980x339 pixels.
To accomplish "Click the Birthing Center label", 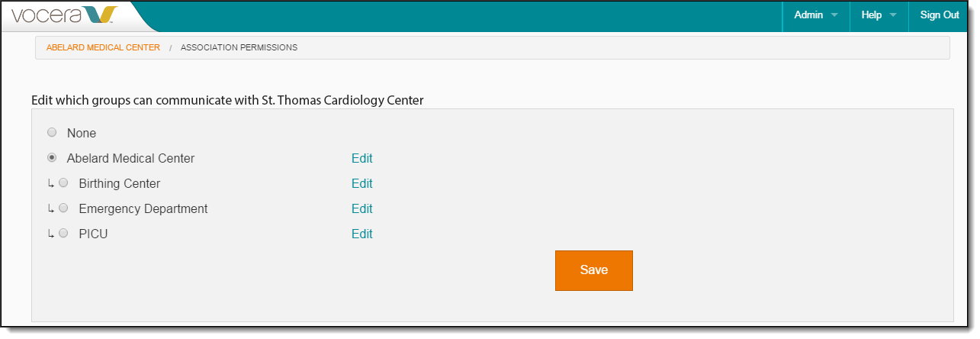I will (120, 184).
